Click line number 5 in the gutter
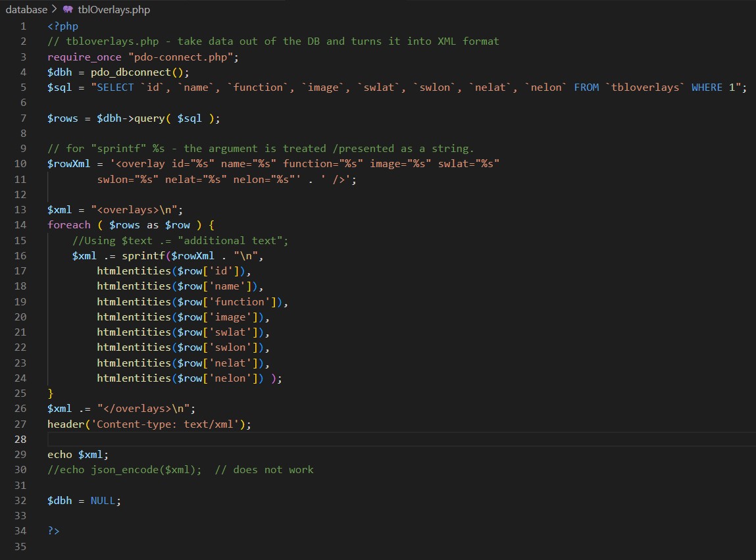Viewport: 756px width, 560px height. pyautogui.click(x=23, y=87)
